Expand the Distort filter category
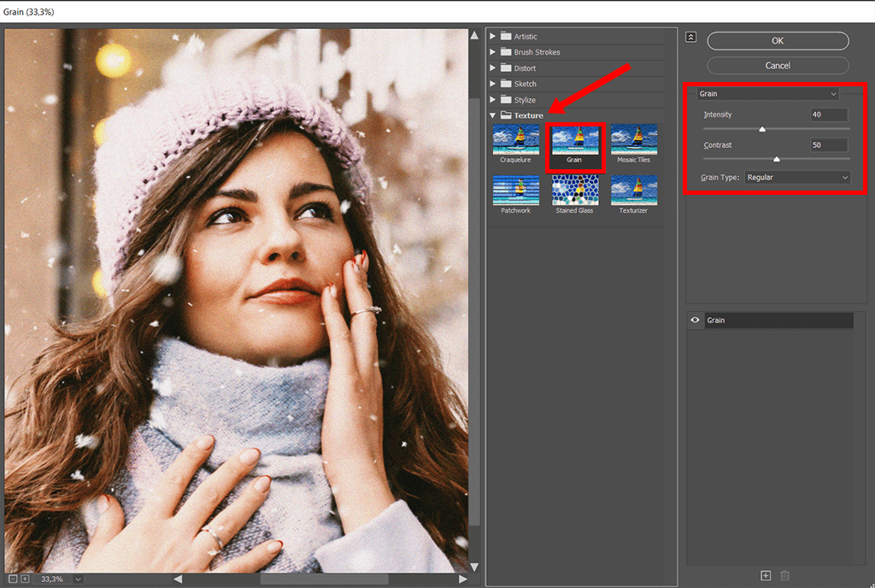 coord(493,68)
